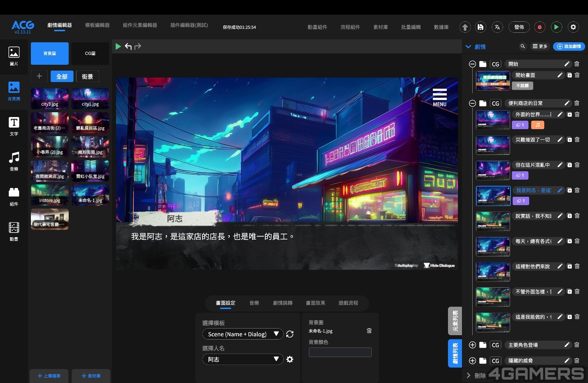Click the language translate icon in top bar
588x383 pixels.
click(497, 27)
